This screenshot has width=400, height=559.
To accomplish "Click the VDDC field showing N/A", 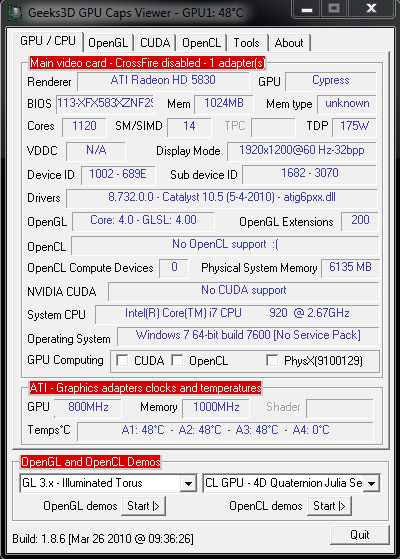I will pyautogui.click(x=96, y=151).
